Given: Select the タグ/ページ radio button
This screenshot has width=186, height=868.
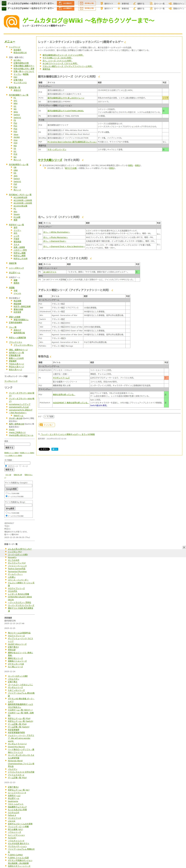Looking at the screenshot, I should pos(6,466).
